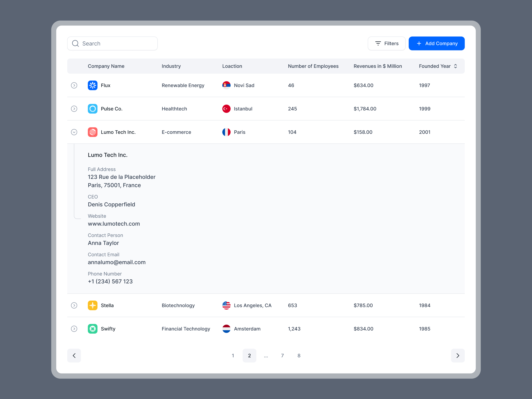The image size is (532, 399).
Task: Click the Swifty company logo icon
Action: pos(93,329)
